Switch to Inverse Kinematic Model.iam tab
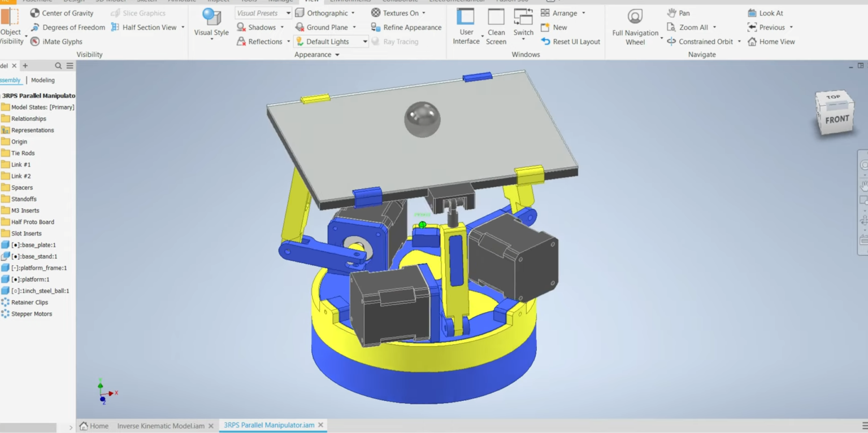Screen dimensions: 868x433 click(160, 426)
